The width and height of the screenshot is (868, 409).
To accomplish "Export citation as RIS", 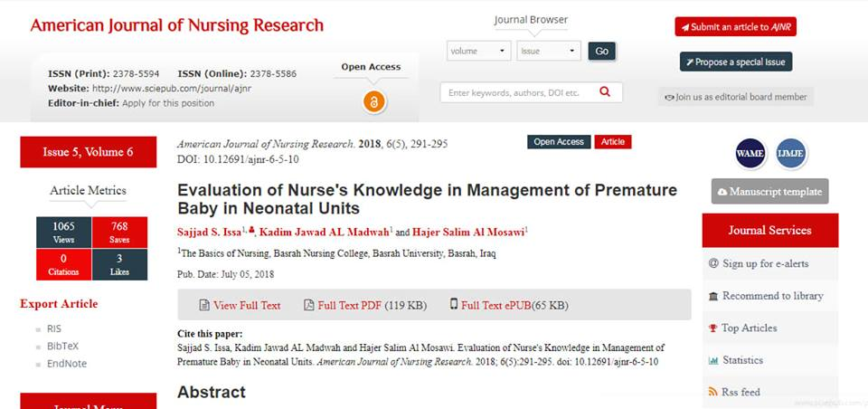I will 54,328.
